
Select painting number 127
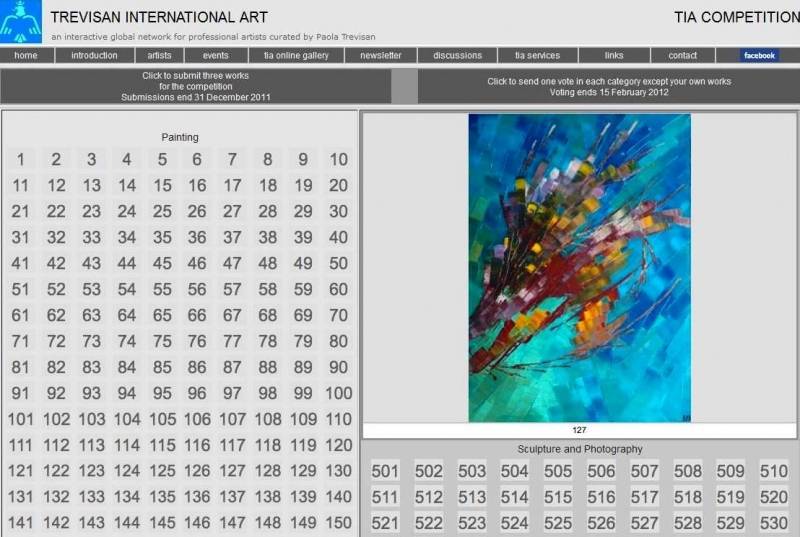(232, 471)
